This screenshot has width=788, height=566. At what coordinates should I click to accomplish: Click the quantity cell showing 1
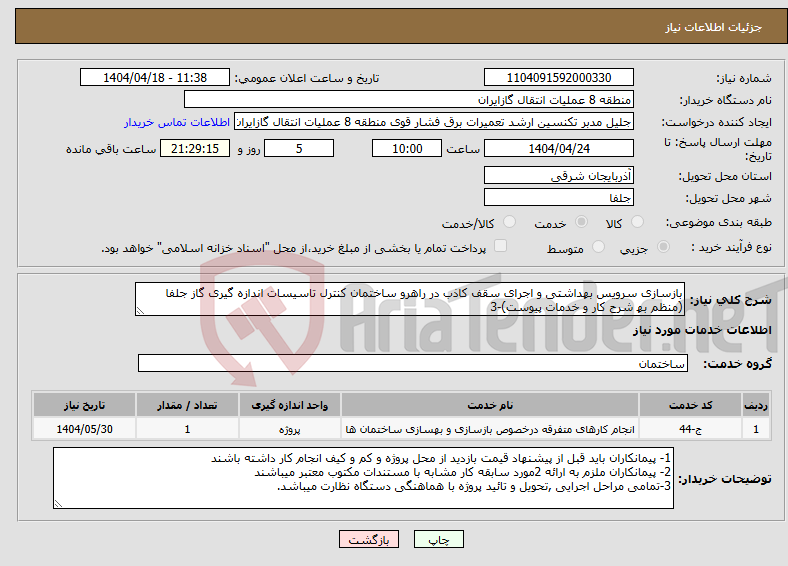tap(187, 429)
